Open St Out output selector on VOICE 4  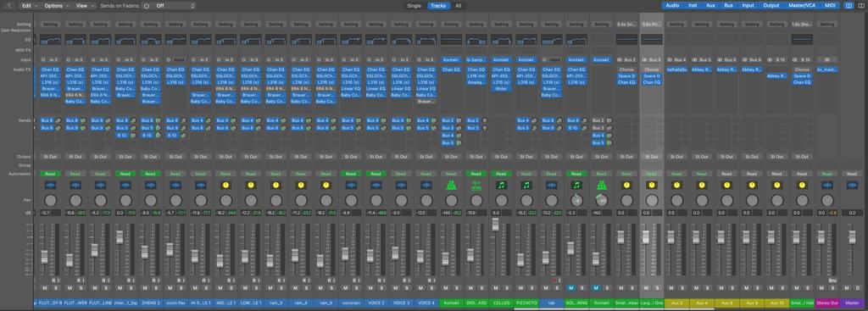426,157
